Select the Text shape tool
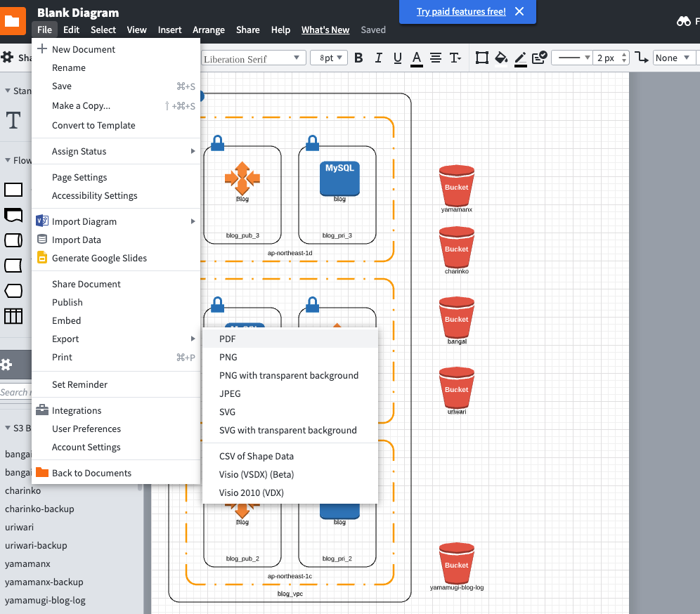The image size is (700, 614). [13, 120]
